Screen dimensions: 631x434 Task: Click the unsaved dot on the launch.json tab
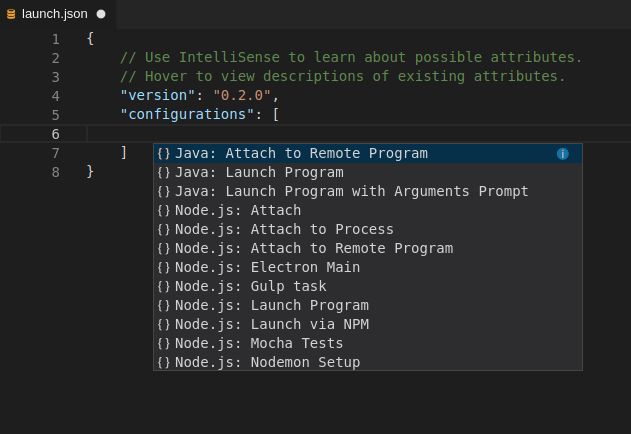[x=101, y=14]
